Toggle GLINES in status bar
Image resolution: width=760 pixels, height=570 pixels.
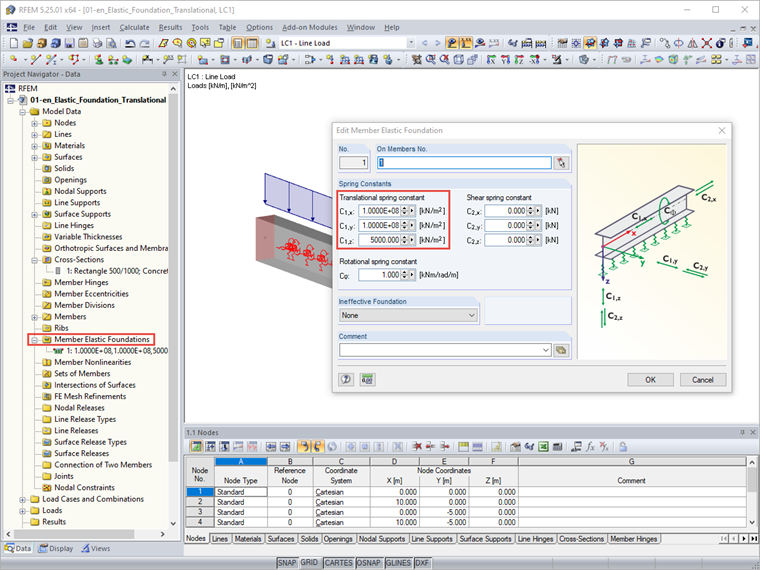(x=398, y=563)
